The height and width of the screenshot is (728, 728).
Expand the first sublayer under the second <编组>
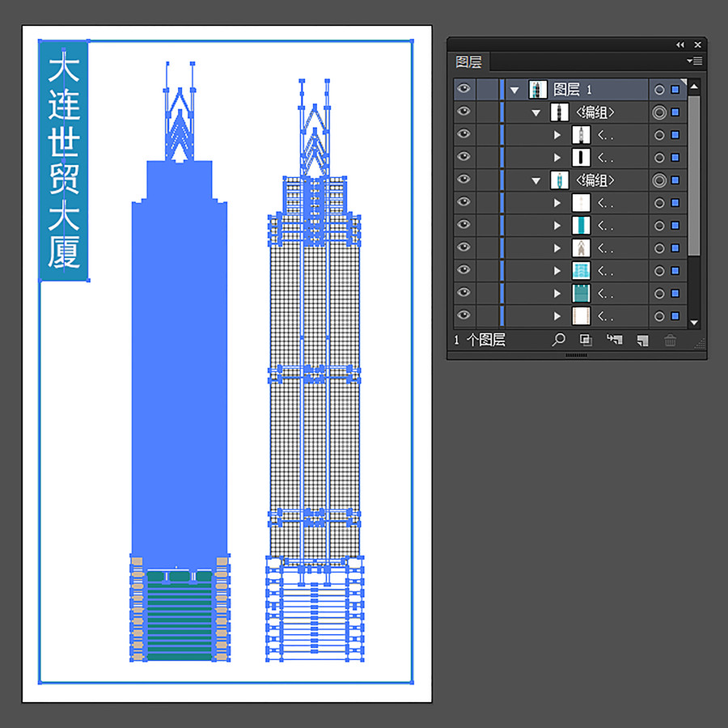557,203
